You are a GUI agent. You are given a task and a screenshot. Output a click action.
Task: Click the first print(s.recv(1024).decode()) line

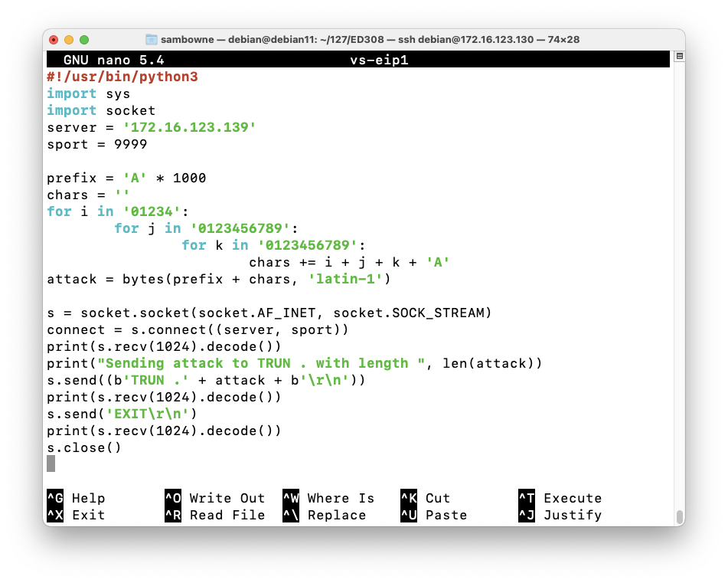click(165, 346)
